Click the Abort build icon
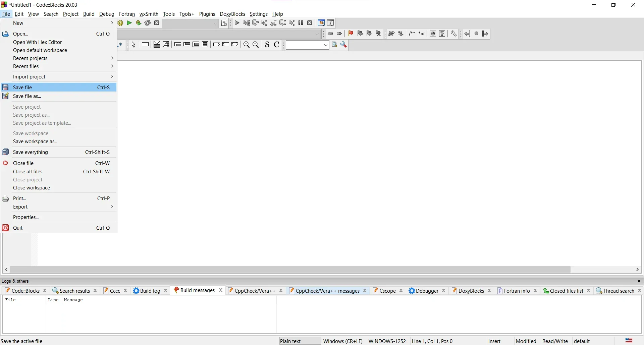Viewport: 644px width, 345px height. pyautogui.click(x=157, y=23)
